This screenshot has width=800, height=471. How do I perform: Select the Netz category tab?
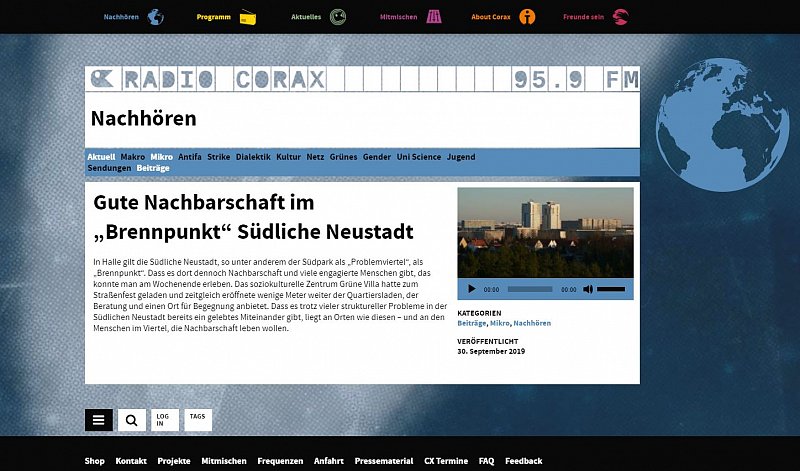(315, 157)
